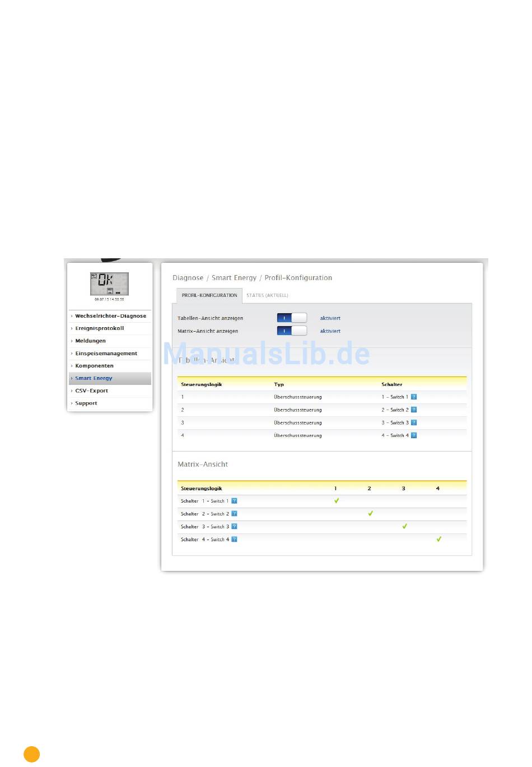Open CSV-Export page
The image size is (532, 767).
pos(91,391)
